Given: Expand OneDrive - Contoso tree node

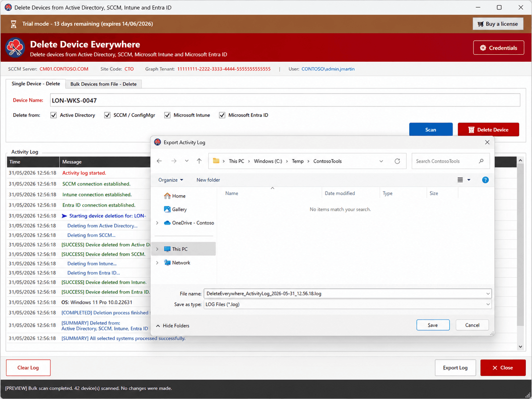Looking at the screenshot, I should tap(157, 223).
